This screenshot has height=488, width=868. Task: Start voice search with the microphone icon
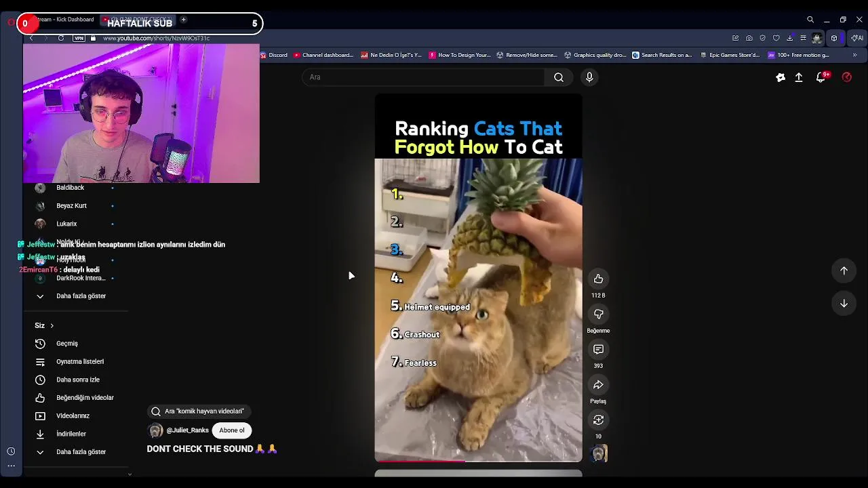pyautogui.click(x=589, y=77)
